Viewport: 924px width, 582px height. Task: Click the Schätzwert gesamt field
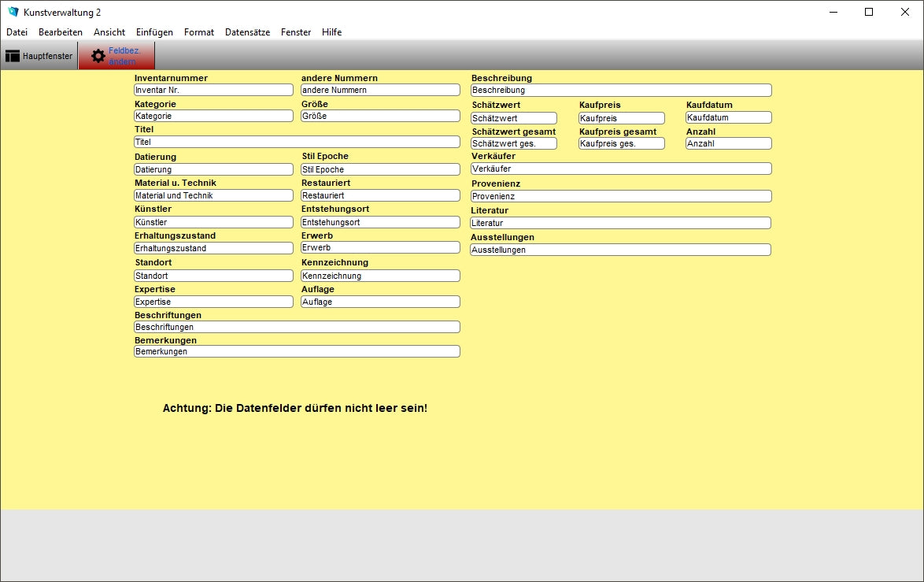pyautogui.click(x=513, y=144)
